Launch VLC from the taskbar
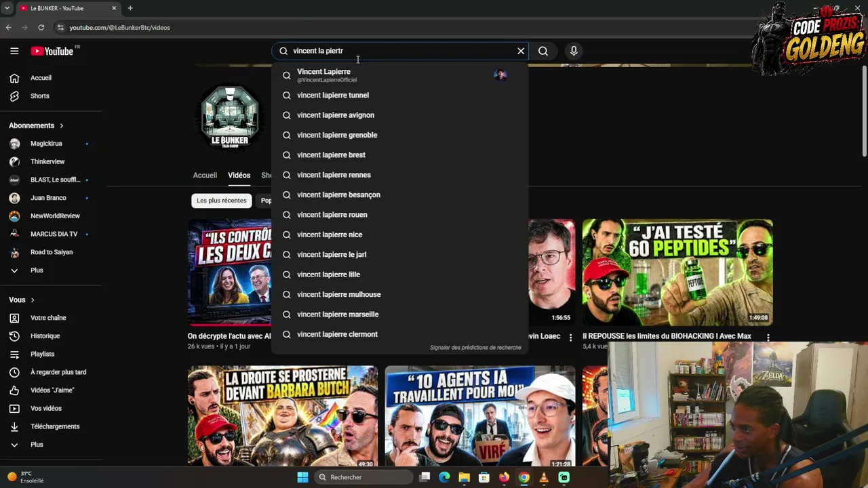The image size is (868, 488). click(544, 477)
